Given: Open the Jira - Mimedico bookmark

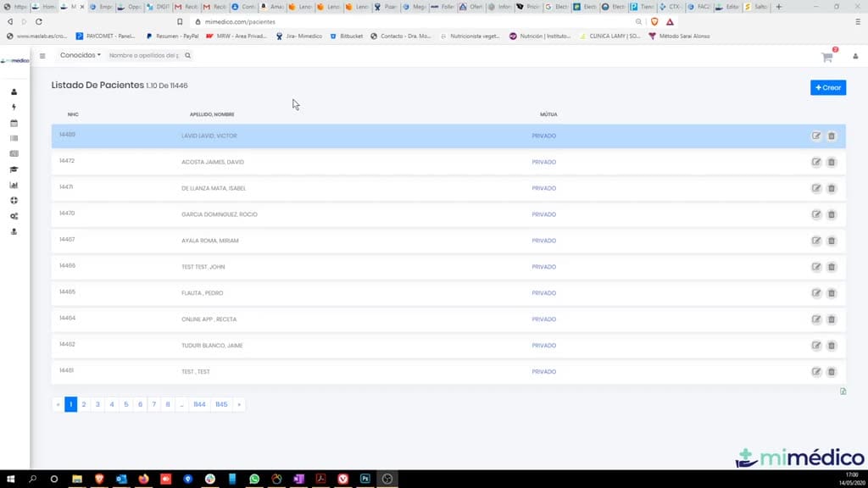Looking at the screenshot, I should (x=299, y=36).
